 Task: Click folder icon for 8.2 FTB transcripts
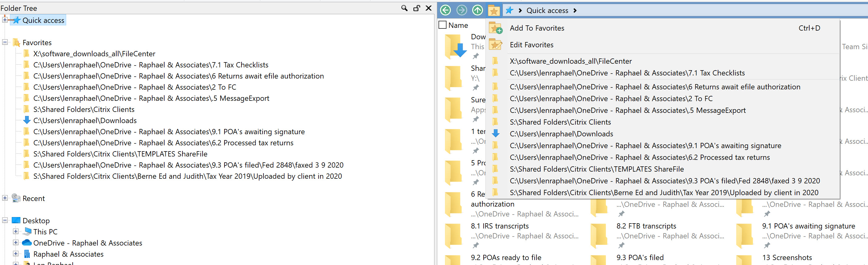click(x=599, y=236)
